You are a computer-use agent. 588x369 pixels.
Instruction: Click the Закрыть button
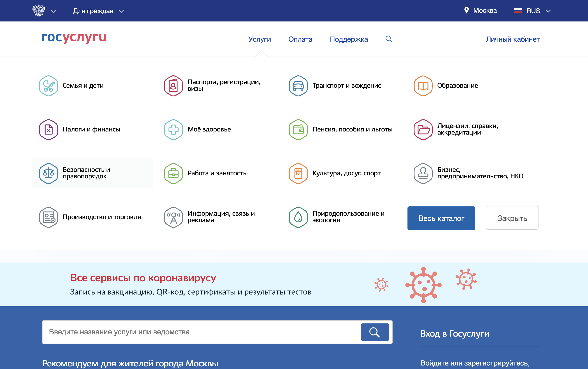tap(512, 218)
